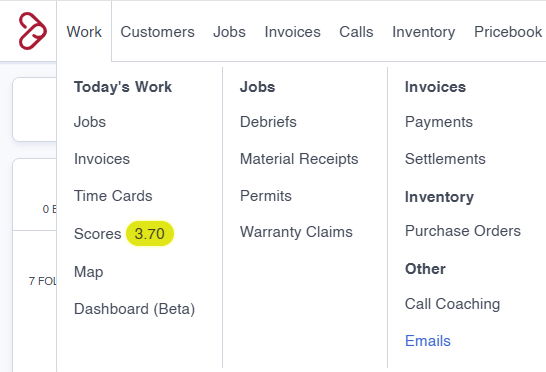This screenshot has height=372, width=546.
Task: Open Dashboard (Beta)
Action: [x=134, y=309]
